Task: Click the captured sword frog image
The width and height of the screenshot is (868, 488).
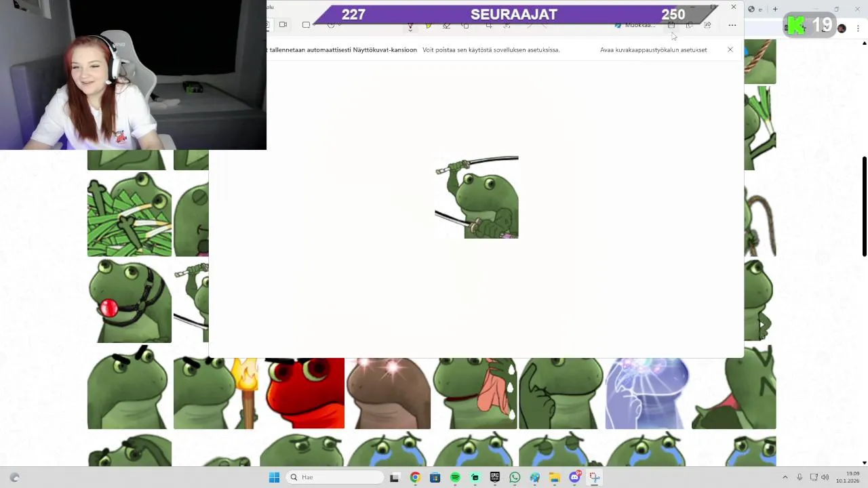Action: (x=477, y=197)
